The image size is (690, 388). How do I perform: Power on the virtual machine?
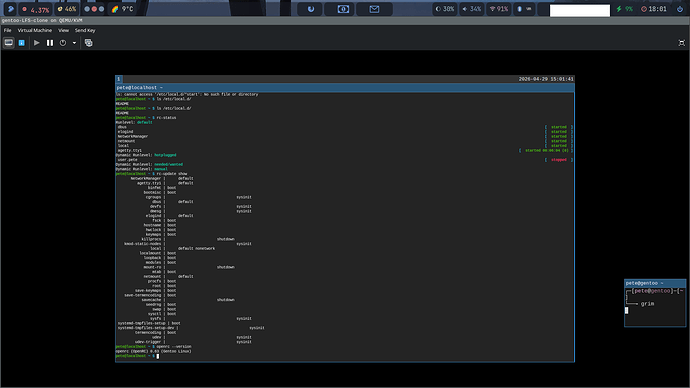37,43
